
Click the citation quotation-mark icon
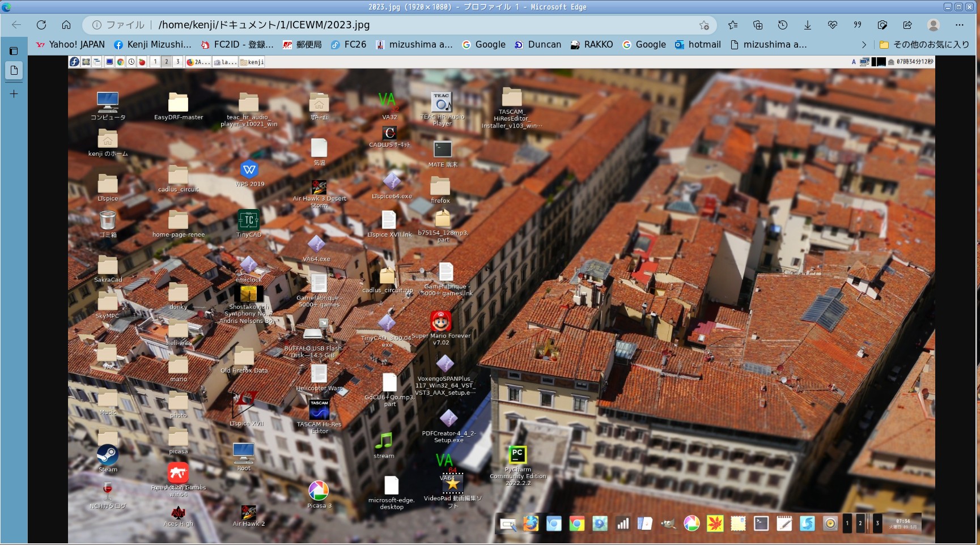[858, 25]
